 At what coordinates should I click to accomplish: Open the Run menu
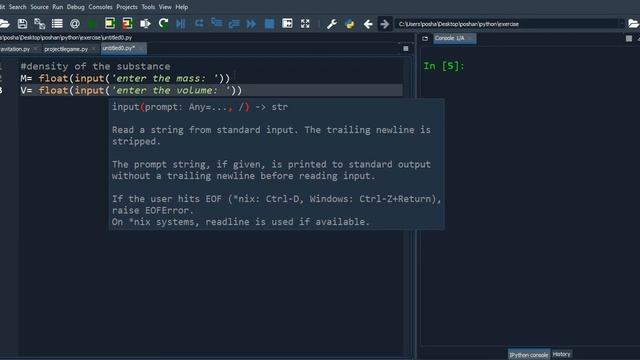[58, 7]
